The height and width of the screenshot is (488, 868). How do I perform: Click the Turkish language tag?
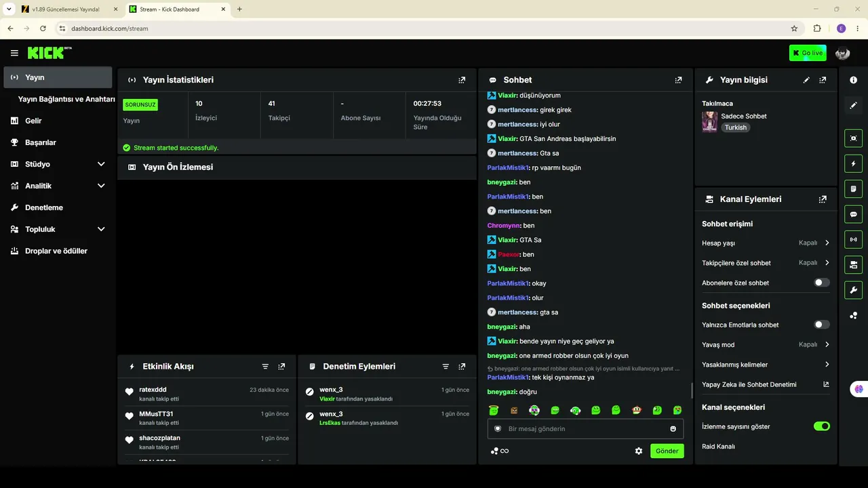point(735,127)
